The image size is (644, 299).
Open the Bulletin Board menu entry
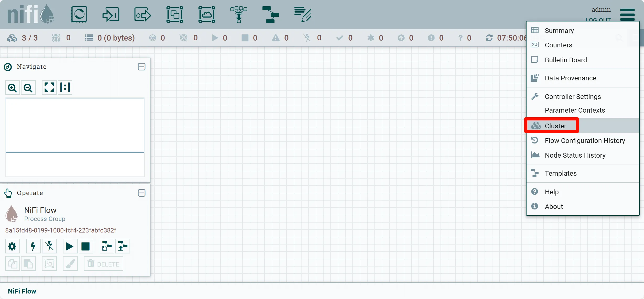[x=566, y=60]
